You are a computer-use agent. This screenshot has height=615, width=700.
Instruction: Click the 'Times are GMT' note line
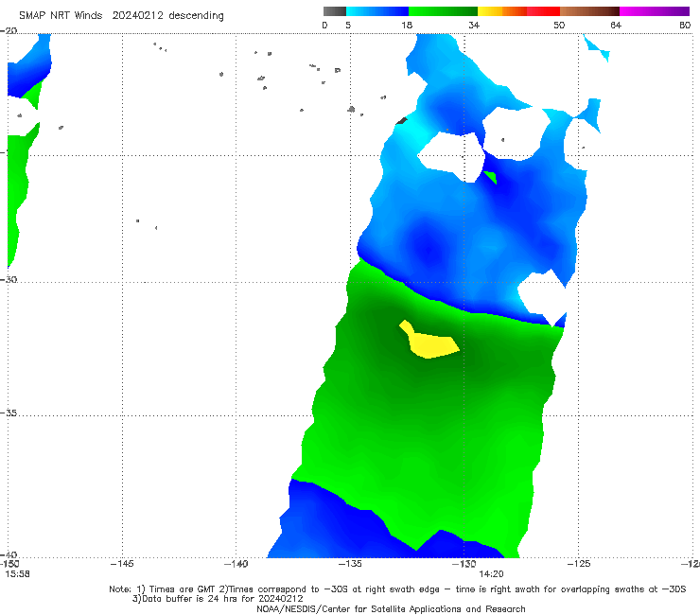(397, 589)
